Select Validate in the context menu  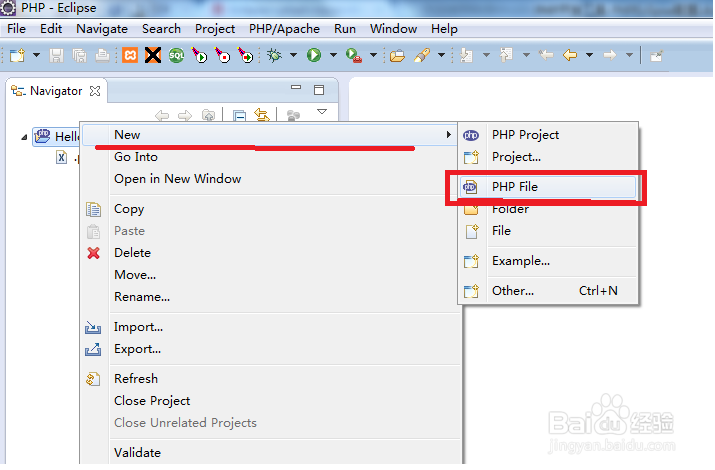[x=137, y=453]
